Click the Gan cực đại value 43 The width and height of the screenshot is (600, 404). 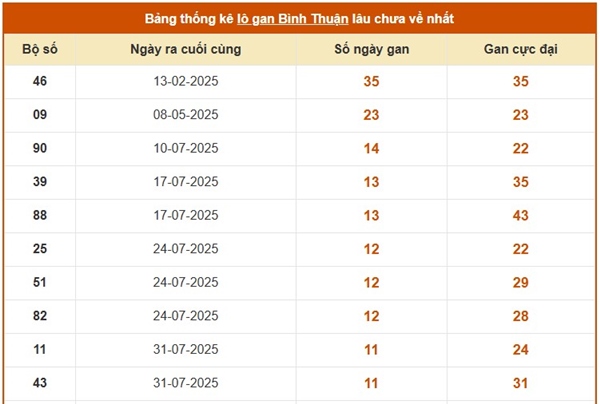(x=520, y=216)
